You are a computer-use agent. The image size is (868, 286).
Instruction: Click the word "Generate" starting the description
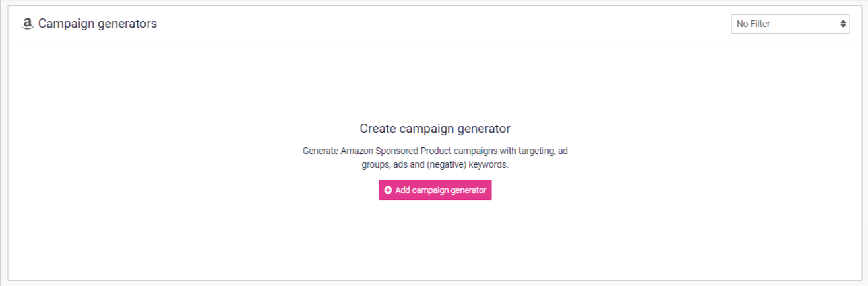(x=321, y=151)
